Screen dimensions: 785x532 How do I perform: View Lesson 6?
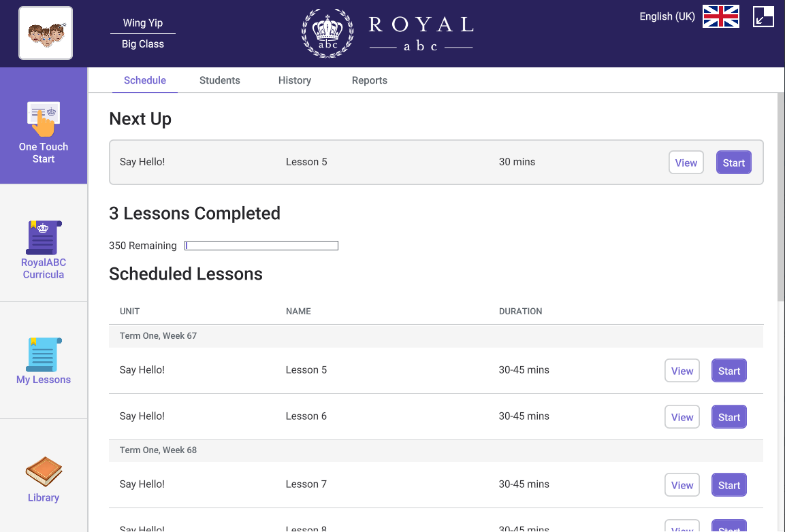682,417
